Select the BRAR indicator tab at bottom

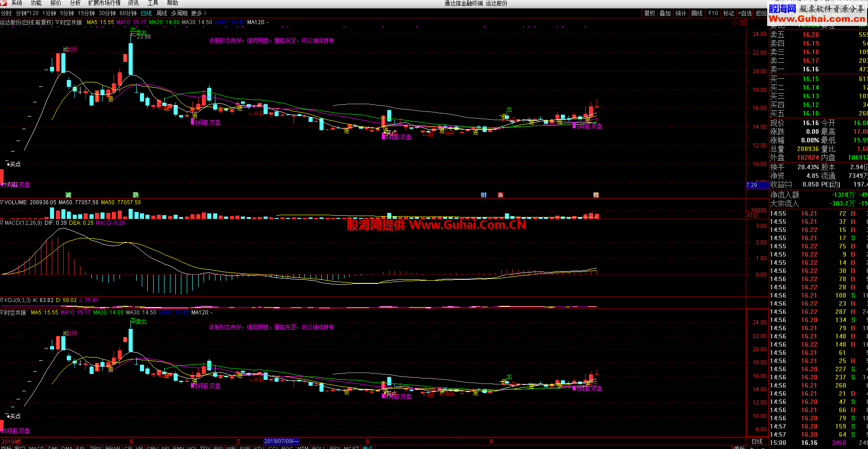113,447
